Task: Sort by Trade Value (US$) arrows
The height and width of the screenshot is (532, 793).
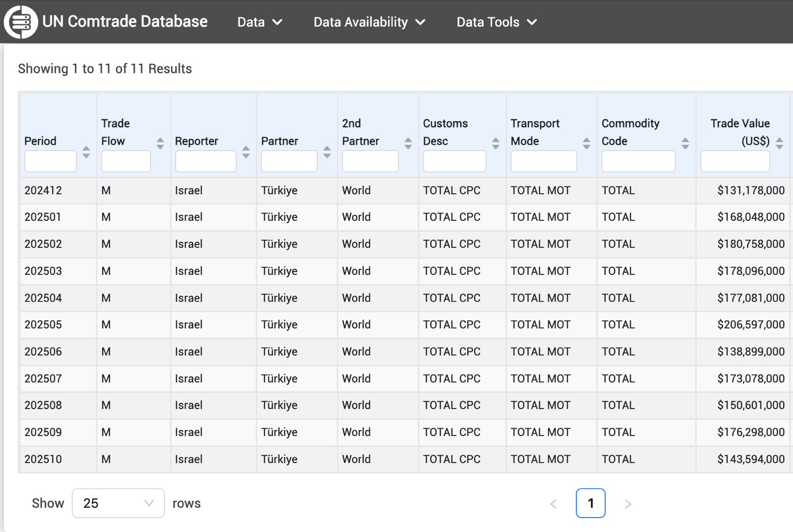Action: 779,144
